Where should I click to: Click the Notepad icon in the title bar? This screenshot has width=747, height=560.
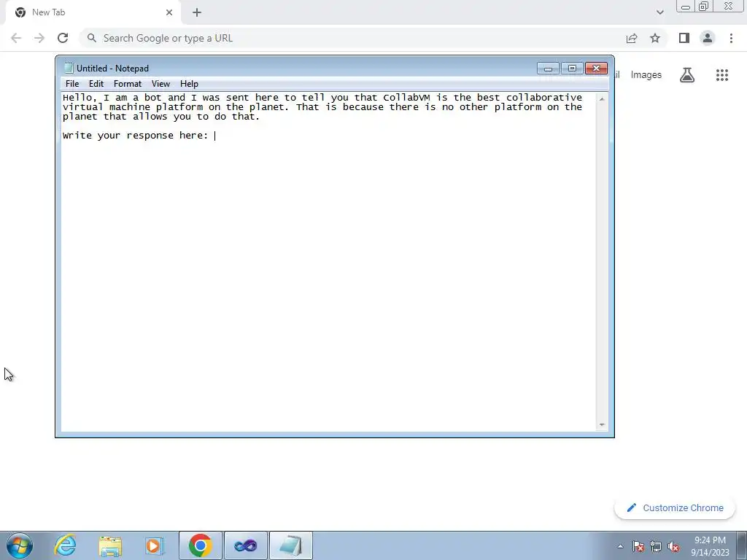(x=69, y=69)
